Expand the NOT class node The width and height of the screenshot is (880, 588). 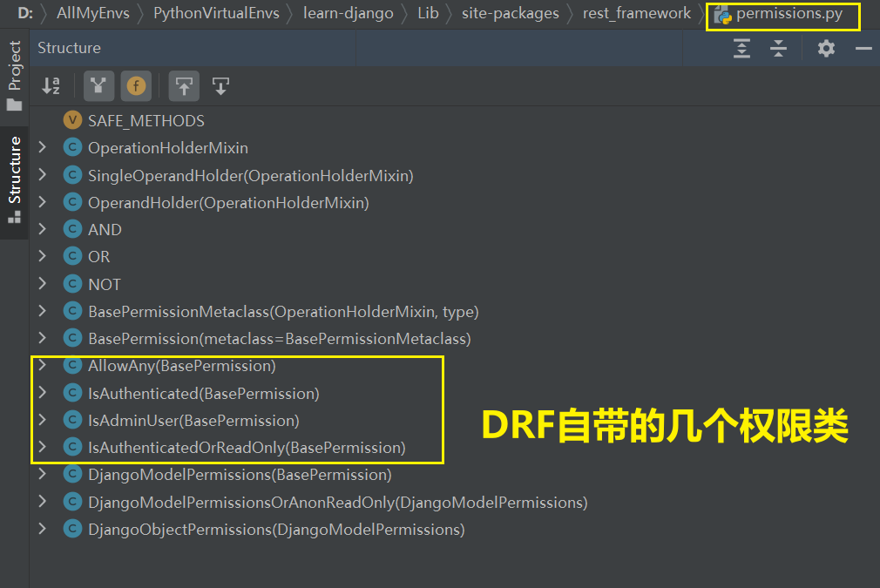click(x=43, y=283)
